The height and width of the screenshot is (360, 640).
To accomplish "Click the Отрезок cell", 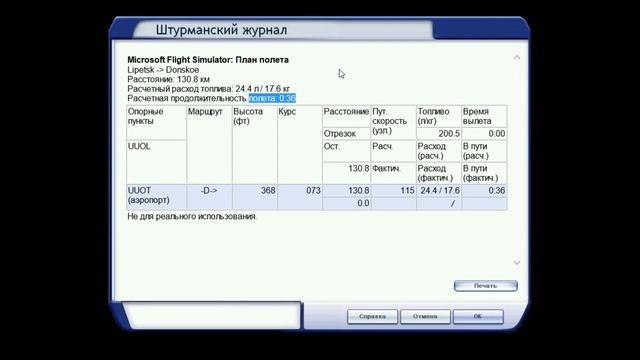I will coord(347,133).
